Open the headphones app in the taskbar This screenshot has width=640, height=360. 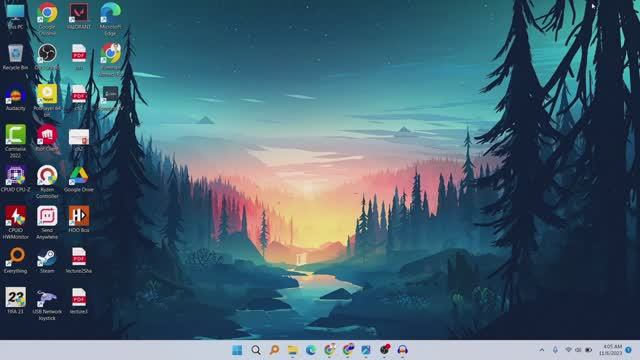point(402,350)
